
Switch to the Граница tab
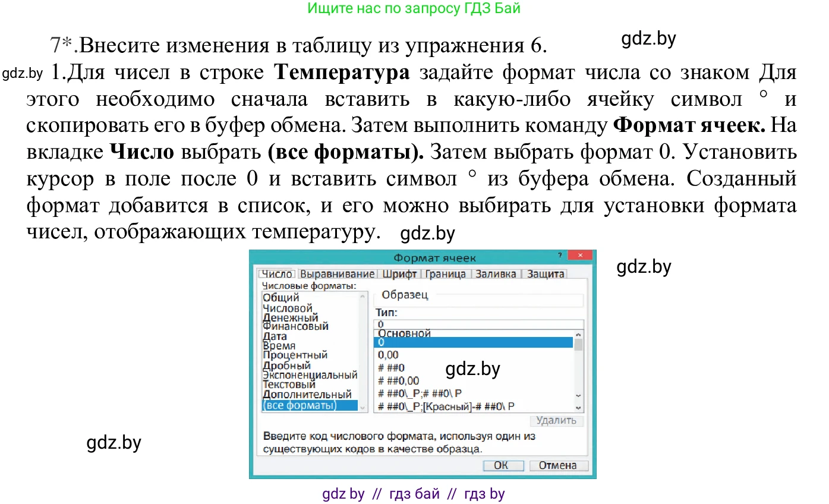point(447,274)
